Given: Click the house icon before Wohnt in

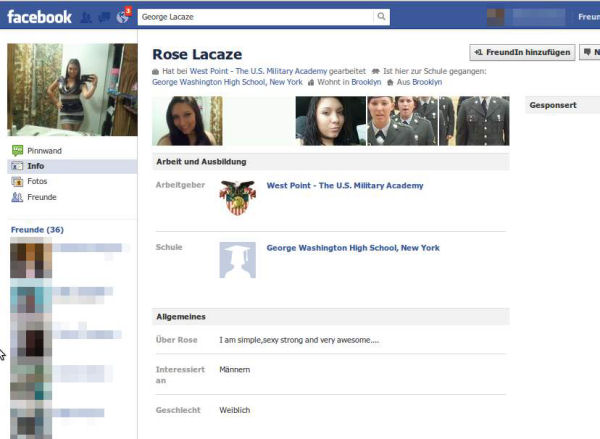Looking at the screenshot, I should (x=311, y=82).
